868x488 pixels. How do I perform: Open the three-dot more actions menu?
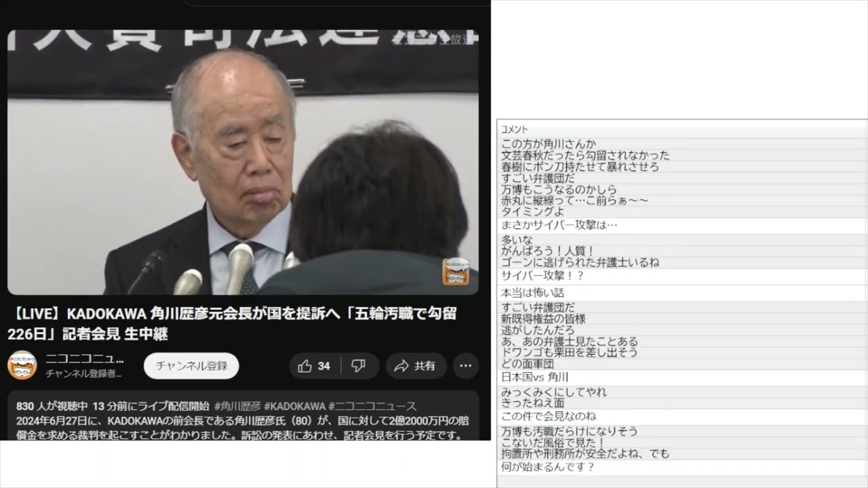465,366
